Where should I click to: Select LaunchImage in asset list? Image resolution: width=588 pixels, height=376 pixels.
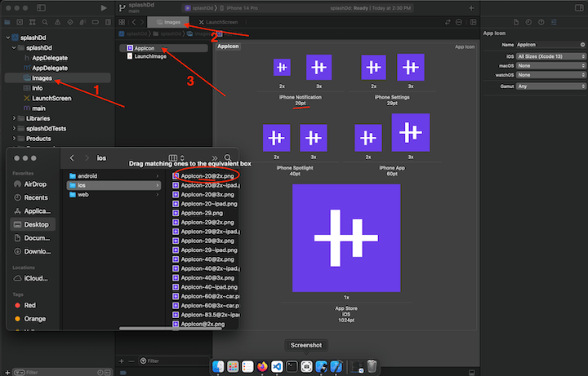point(150,56)
